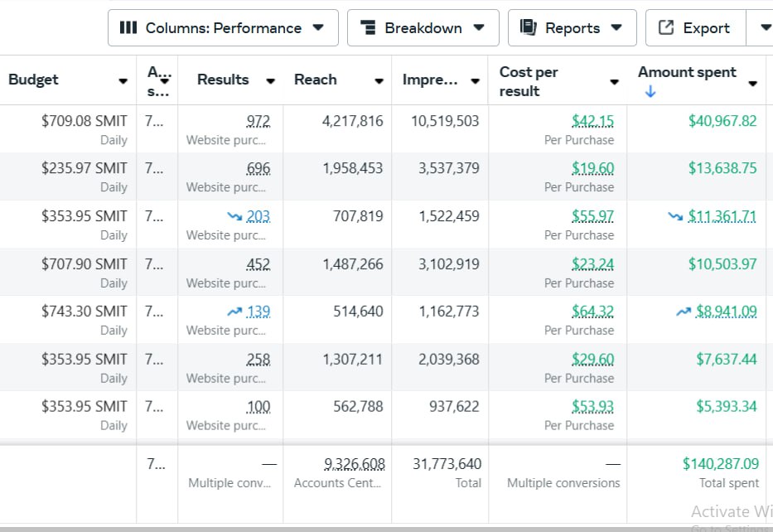Open the Budget column header menu
The width and height of the screenshot is (773, 532).
[x=123, y=81]
